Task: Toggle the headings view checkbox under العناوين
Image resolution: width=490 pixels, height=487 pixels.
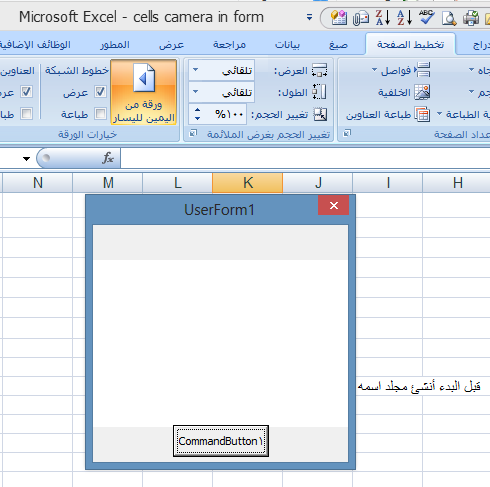Action: coord(26,92)
